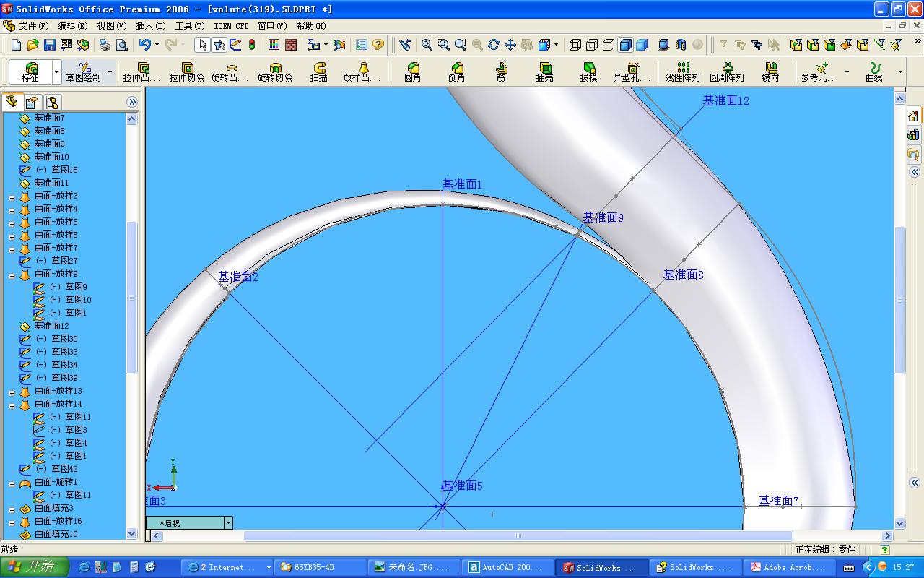Click the Rib (筋) tool
This screenshot has height=578, width=924.
(501, 72)
